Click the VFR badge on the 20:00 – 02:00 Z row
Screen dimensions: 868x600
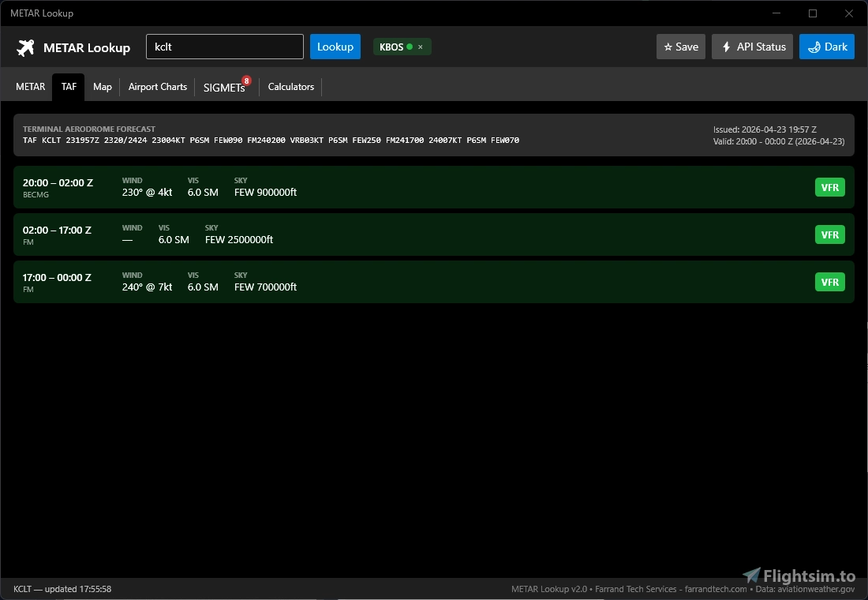coord(830,187)
